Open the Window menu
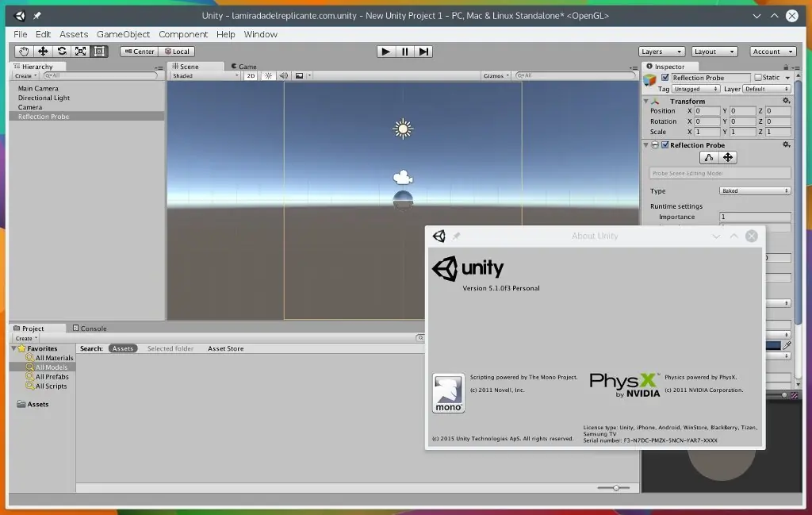 point(260,34)
